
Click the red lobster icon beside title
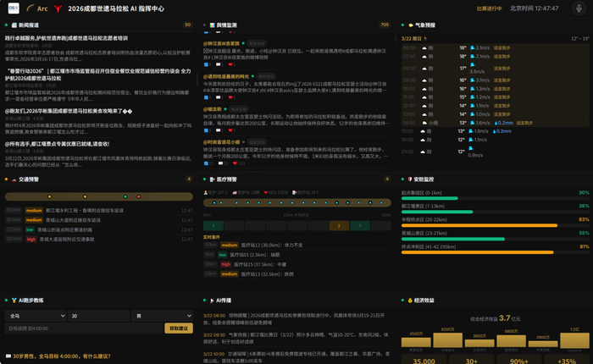pos(58,8)
